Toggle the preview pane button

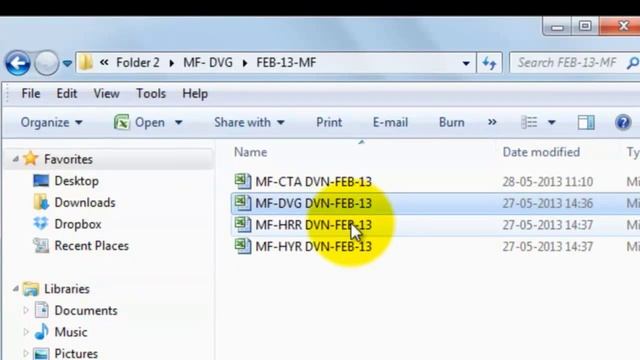(x=586, y=122)
